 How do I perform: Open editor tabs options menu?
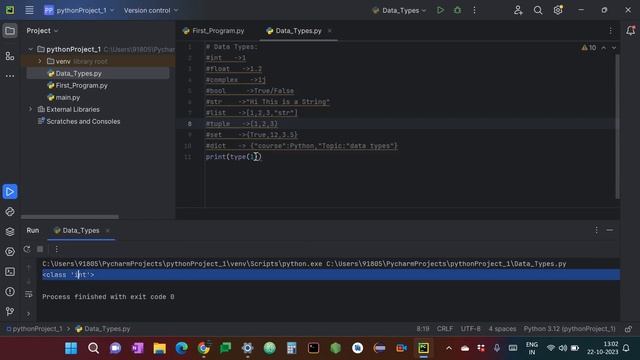tap(611, 31)
